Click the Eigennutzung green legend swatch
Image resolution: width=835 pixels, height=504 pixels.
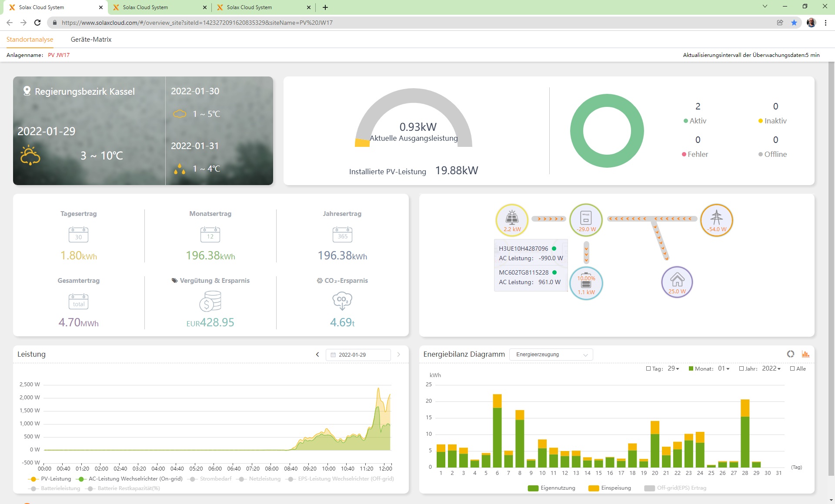click(x=533, y=488)
